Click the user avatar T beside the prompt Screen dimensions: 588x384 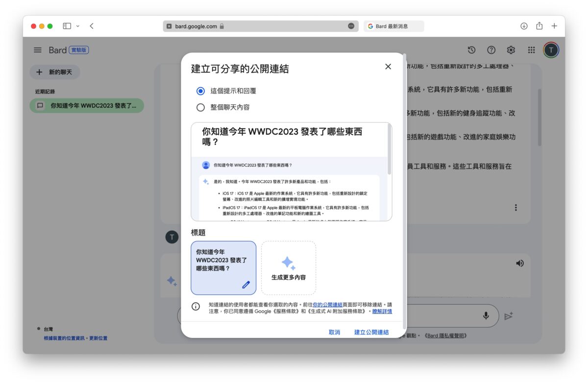[x=171, y=238]
